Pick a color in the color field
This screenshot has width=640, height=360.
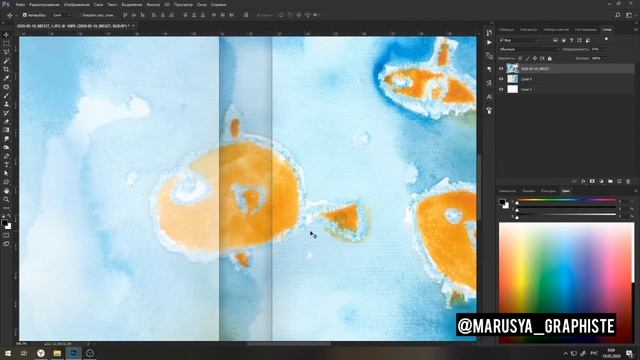tap(567, 282)
